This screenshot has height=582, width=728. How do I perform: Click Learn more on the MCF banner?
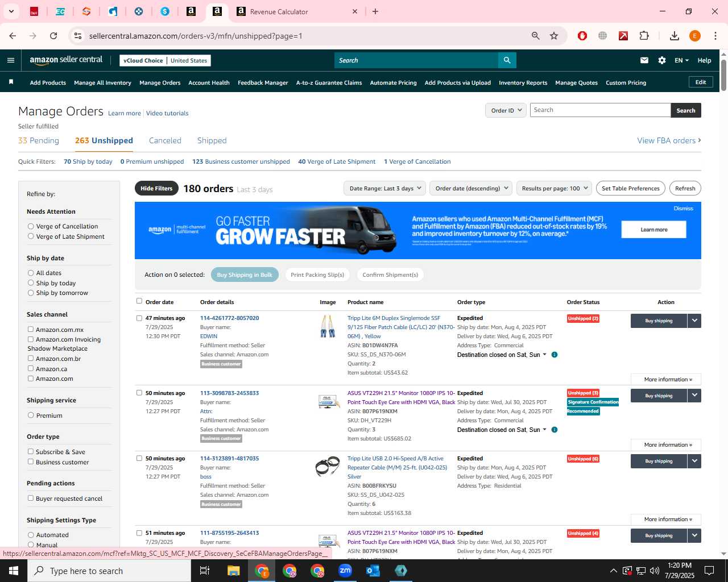point(653,230)
